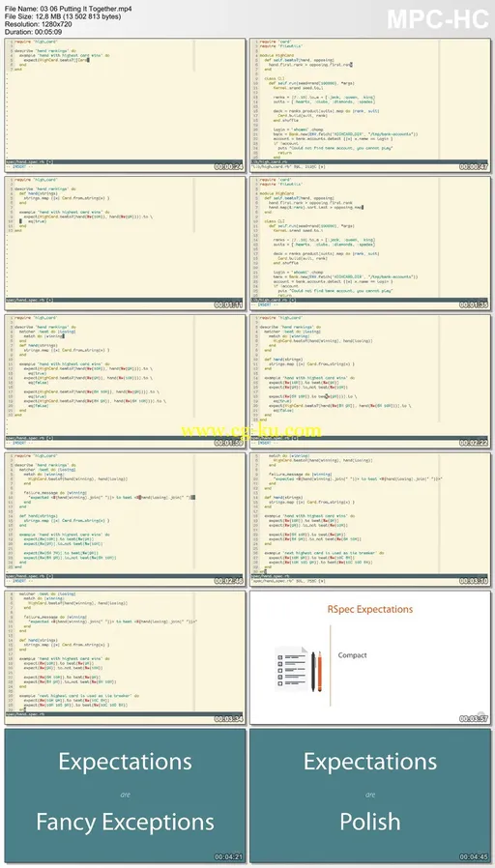Open the thumbnail frame stamped 00:00:47
The height and width of the screenshot is (868, 495).
coord(370,104)
